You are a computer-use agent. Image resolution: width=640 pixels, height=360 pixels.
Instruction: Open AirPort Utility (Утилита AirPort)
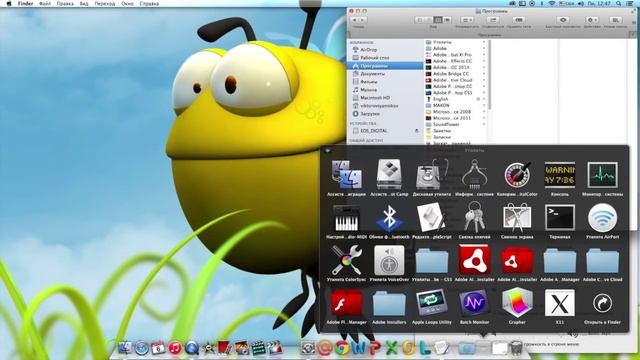(602, 218)
